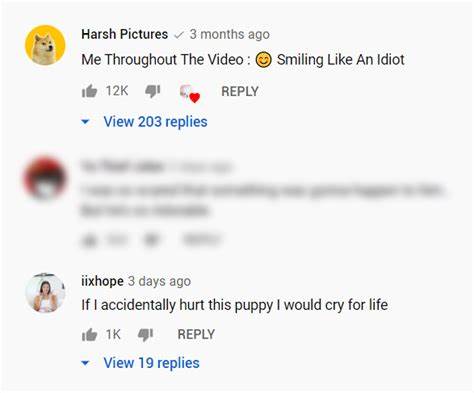Open the iixhope channel name
The height and width of the screenshot is (393, 474).
click(x=102, y=281)
